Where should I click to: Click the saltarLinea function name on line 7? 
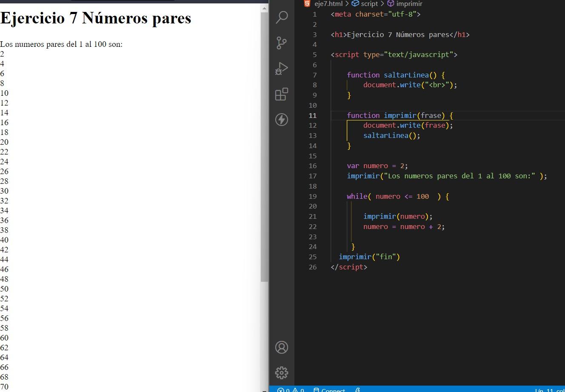406,75
